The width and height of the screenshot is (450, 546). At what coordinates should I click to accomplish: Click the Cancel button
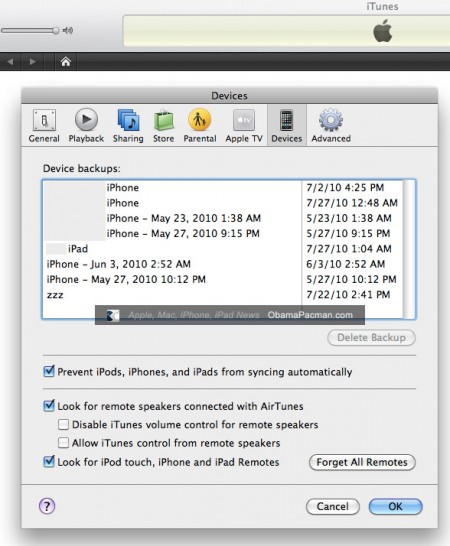pyautogui.click(x=333, y=506)
